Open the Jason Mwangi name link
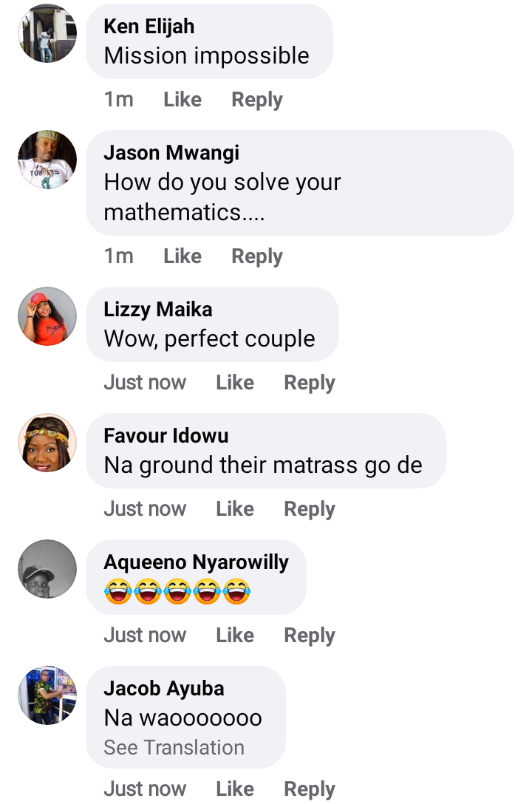Image resolution: width=532 pixels, height=804 pixels. [171, 153]
